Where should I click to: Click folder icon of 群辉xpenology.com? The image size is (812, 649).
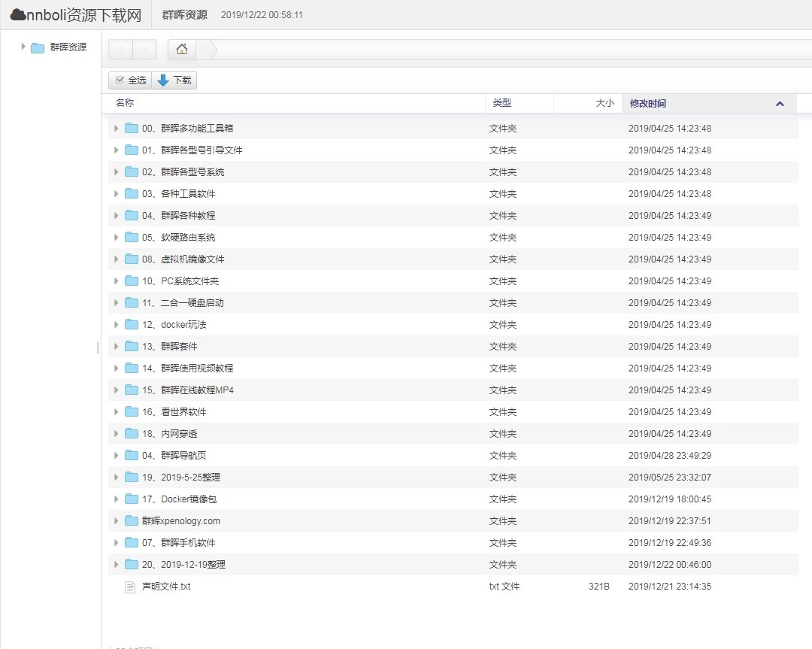pos(132,520)
